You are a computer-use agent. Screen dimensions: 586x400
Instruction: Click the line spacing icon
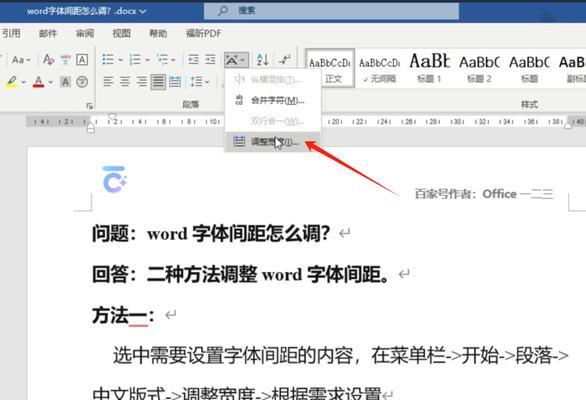pos(196,81)
